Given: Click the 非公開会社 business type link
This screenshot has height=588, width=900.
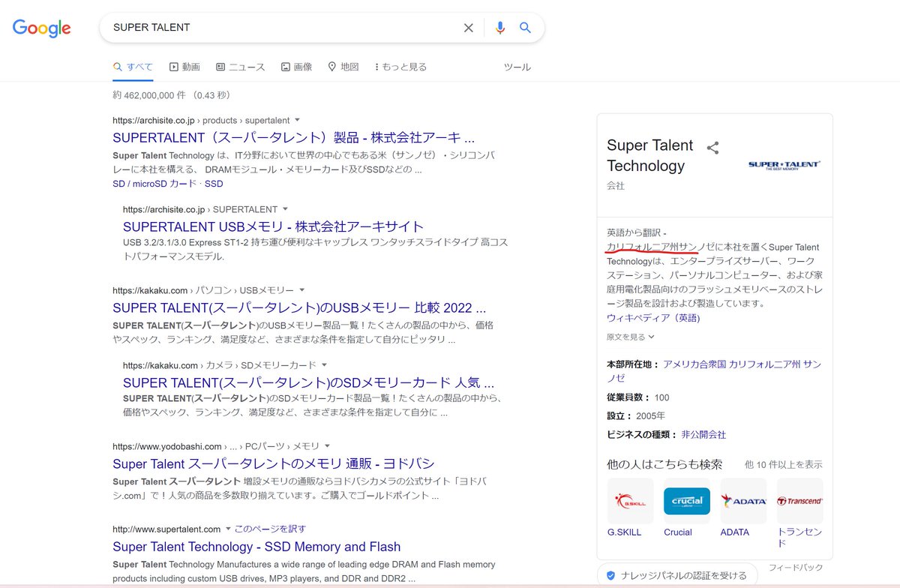Looking at the screenshot, I should 703,435.
